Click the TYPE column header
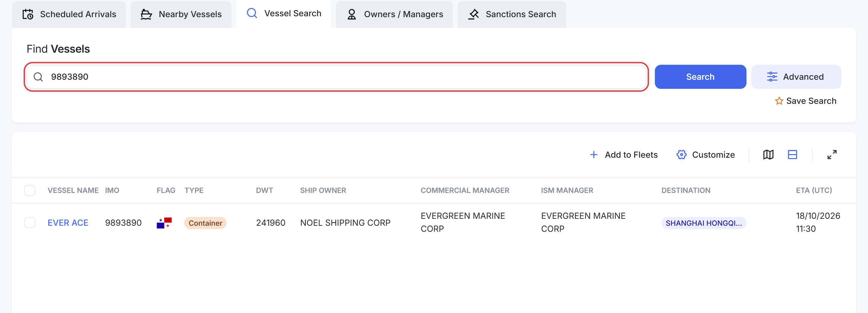The width and height of the screenshot is (868, 313). click(194, 191)
